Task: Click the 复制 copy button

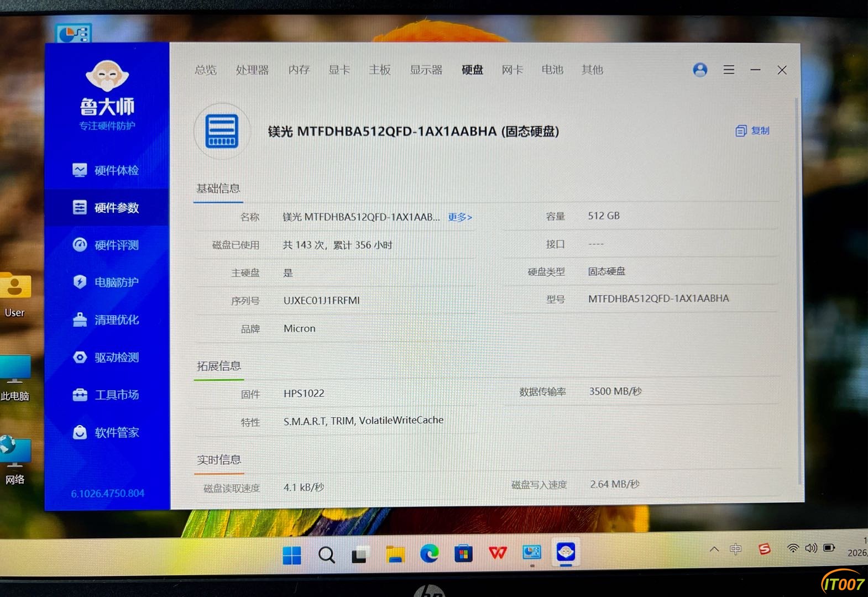Action: tap(752, 131)
